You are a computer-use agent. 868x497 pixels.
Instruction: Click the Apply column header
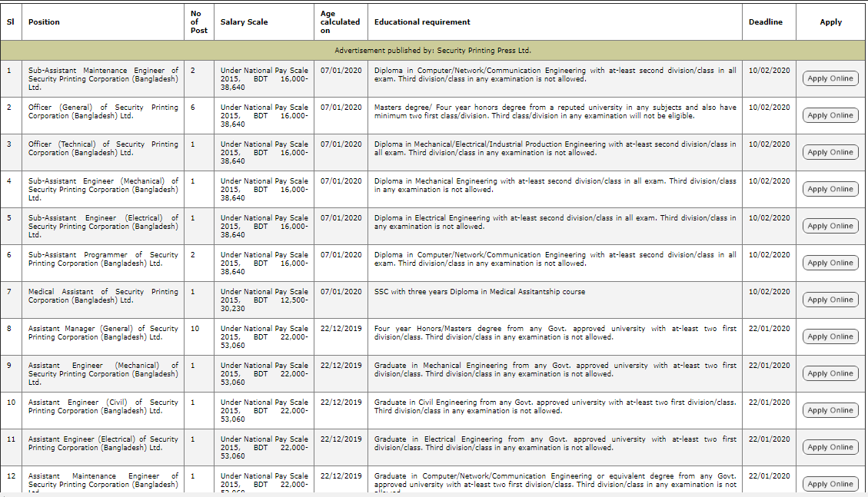(831, 22)
